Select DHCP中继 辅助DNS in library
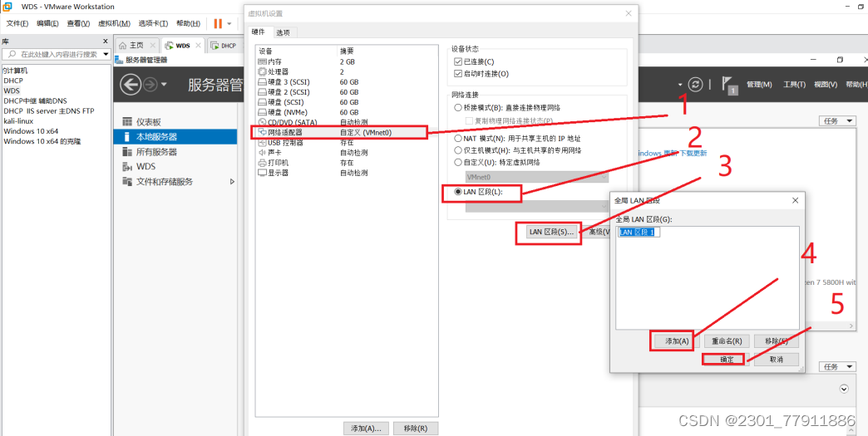The height and width of the screenshot is (436, 868). pos(35,100)
